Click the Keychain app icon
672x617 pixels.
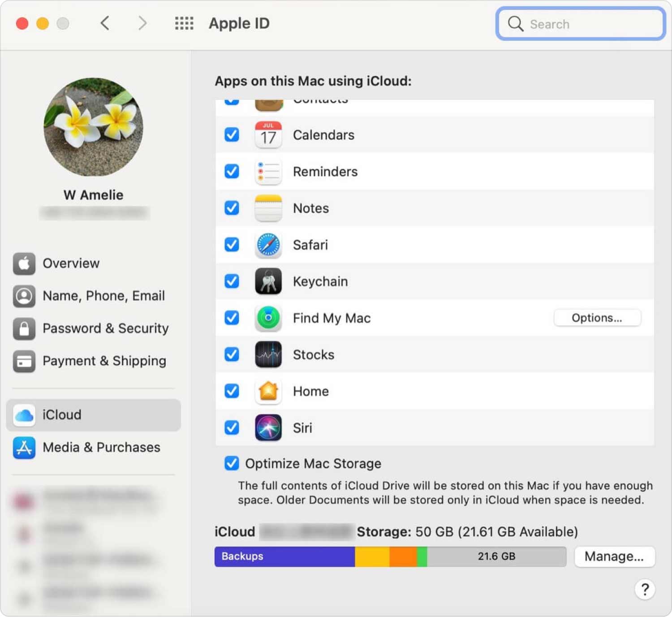click(x=268, y=281)
